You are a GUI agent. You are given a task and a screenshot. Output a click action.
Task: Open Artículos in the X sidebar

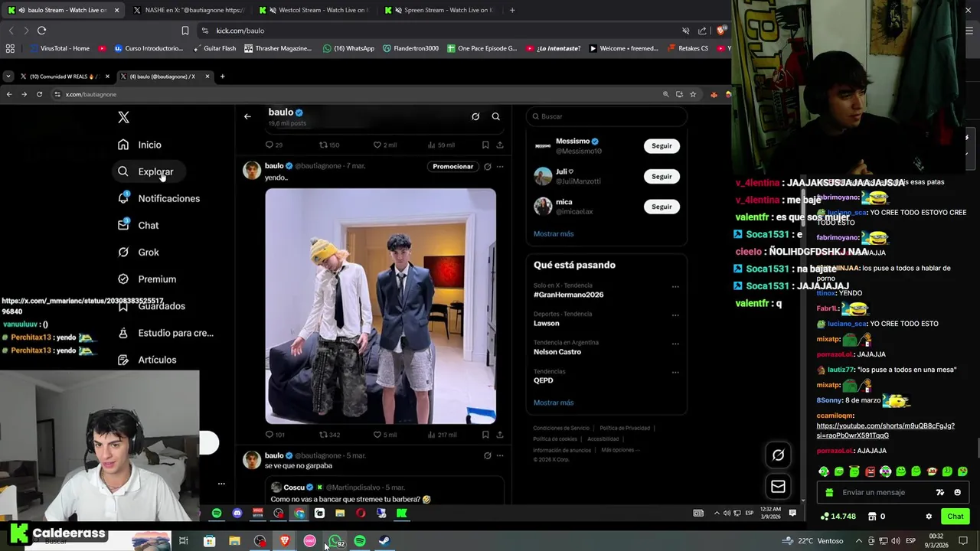(147, 360)
